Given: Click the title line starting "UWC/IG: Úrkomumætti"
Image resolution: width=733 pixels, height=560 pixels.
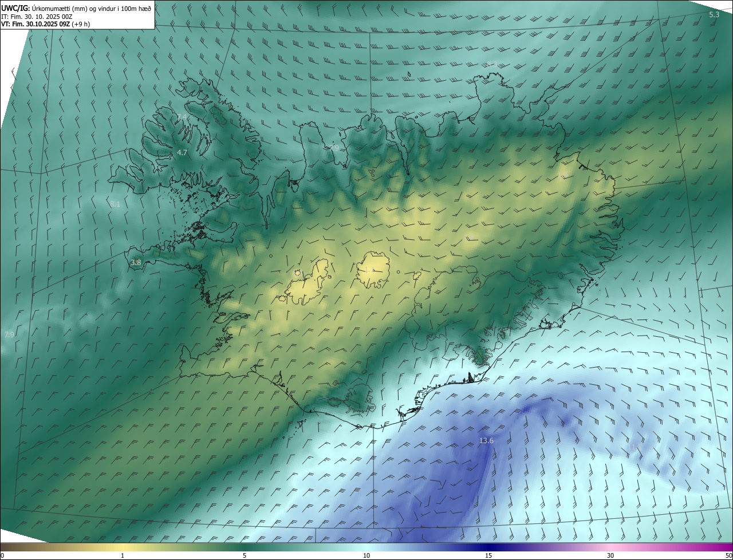Looking at the screenshot, I should (x=76, y=9).
